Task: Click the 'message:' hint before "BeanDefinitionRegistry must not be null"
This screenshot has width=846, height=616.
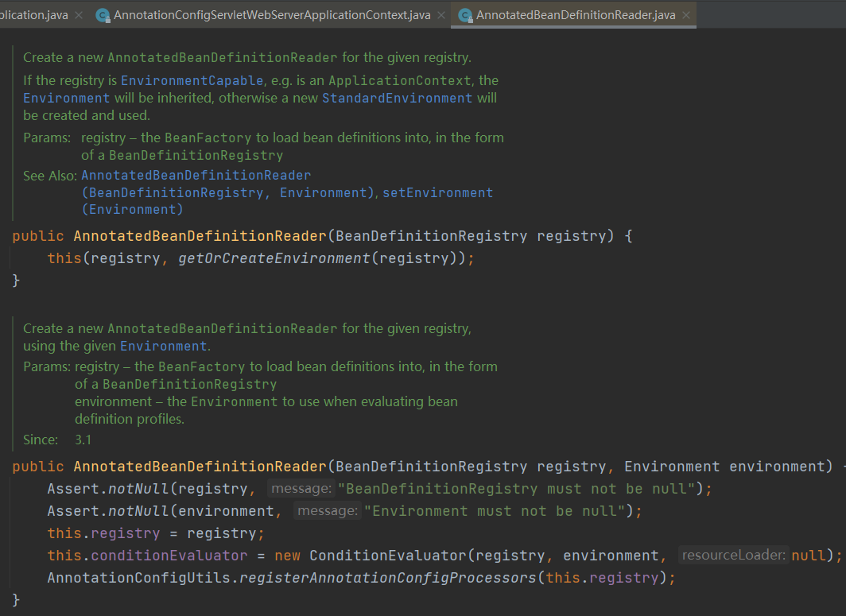Action: click(301, 489)
